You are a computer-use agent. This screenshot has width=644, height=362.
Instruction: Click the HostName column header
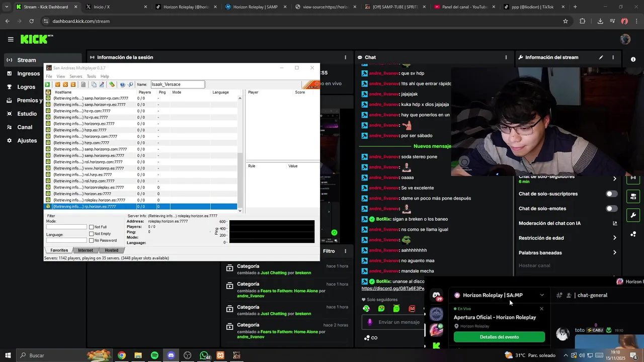63,93
